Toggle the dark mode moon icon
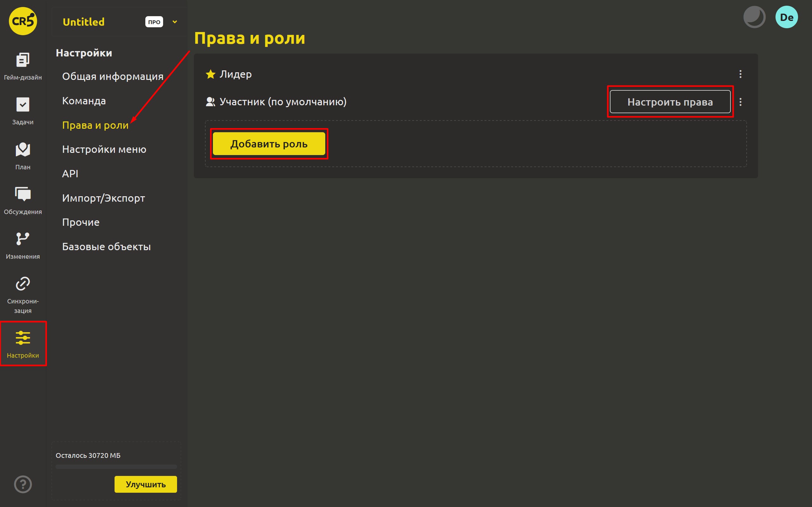 click(x=754, y=17)
